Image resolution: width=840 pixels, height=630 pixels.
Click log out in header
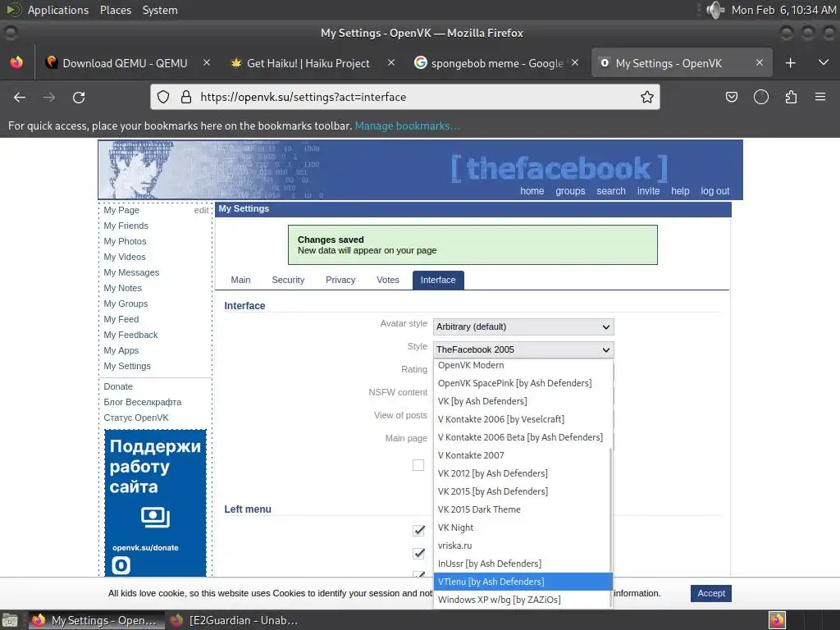[715, 191]
